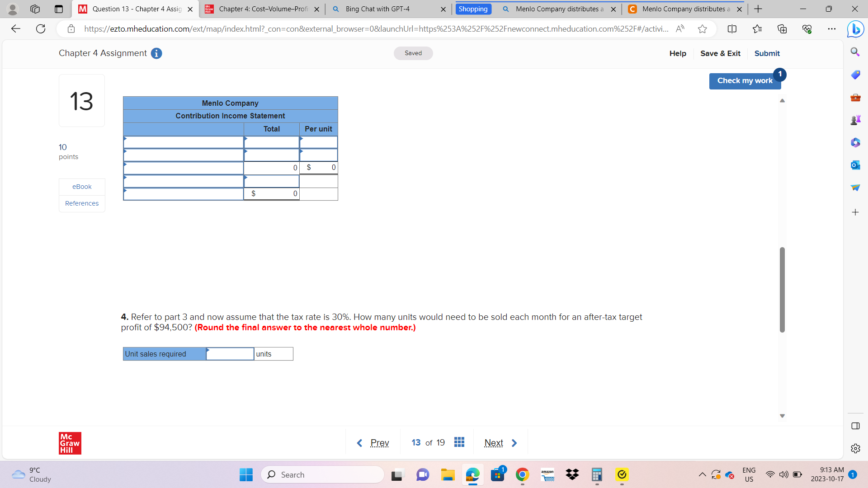Click the grid view icon
868x488 pixels.
click(x=459, y=442)
